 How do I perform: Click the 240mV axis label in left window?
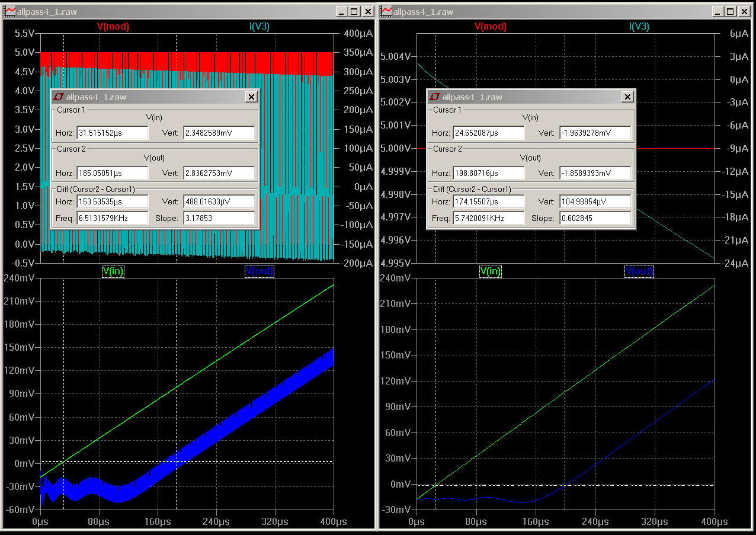point(20,278)
